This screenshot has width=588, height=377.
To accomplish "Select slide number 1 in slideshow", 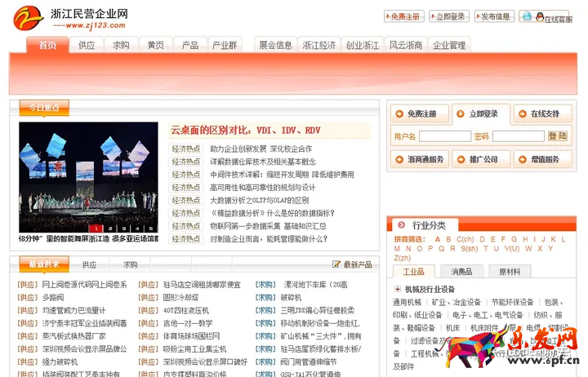I will [x=96, y=228].
